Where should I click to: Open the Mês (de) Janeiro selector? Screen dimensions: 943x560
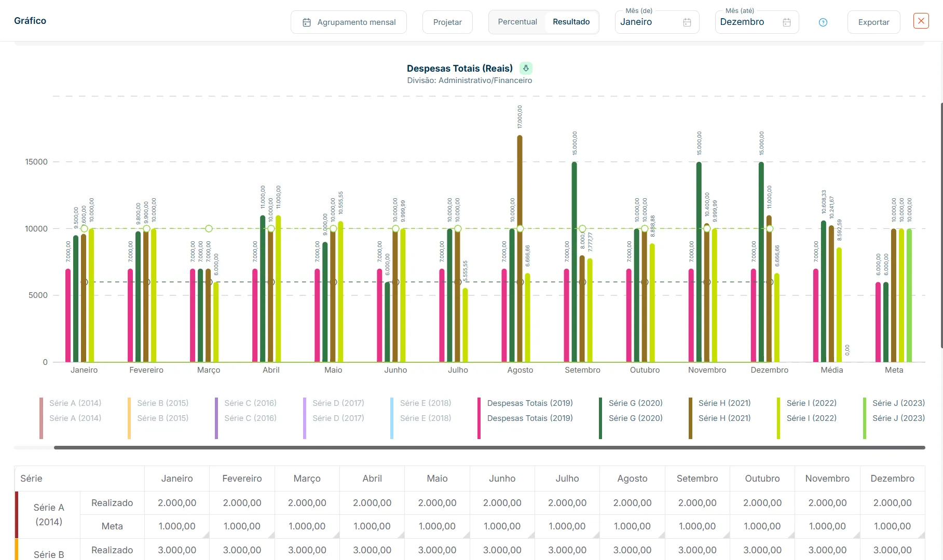(657, 22)
